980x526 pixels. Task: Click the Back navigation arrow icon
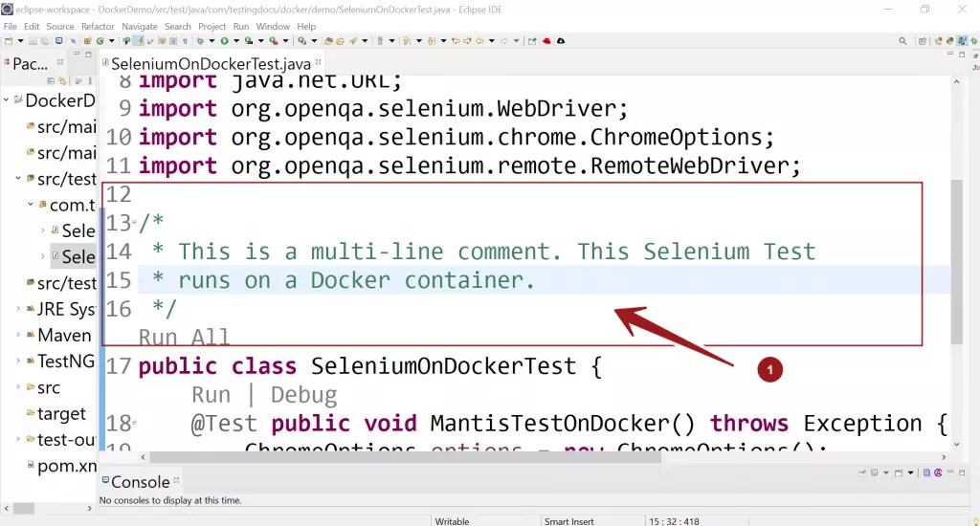[479, 40]
